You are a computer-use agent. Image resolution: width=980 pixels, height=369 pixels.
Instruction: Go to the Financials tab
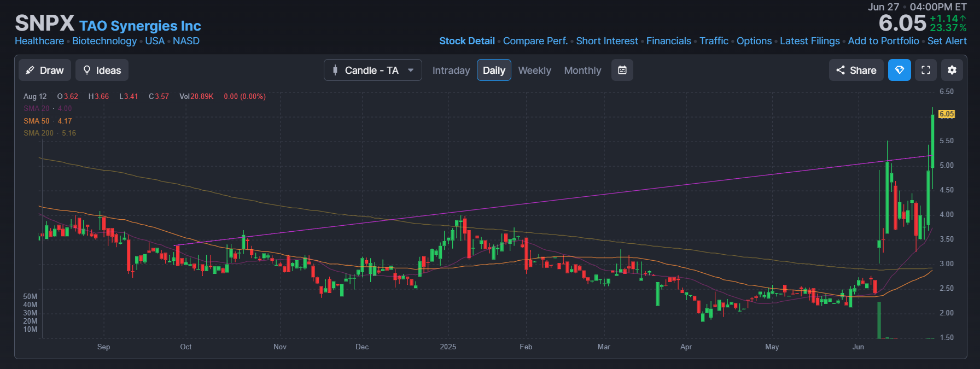coord(668,41)
